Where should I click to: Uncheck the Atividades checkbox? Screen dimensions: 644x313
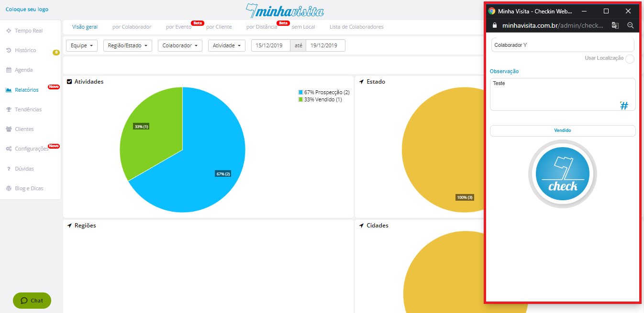coord(69,82)
